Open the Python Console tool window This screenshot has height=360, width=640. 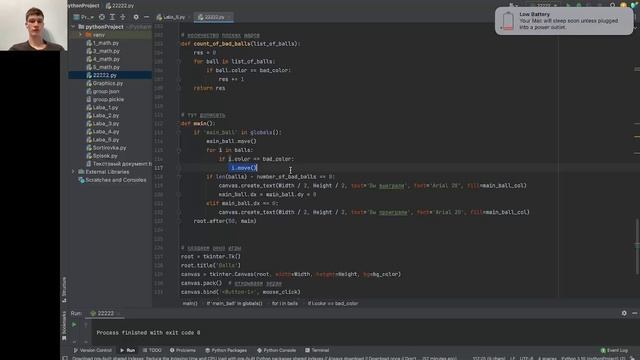click(276, 350)
